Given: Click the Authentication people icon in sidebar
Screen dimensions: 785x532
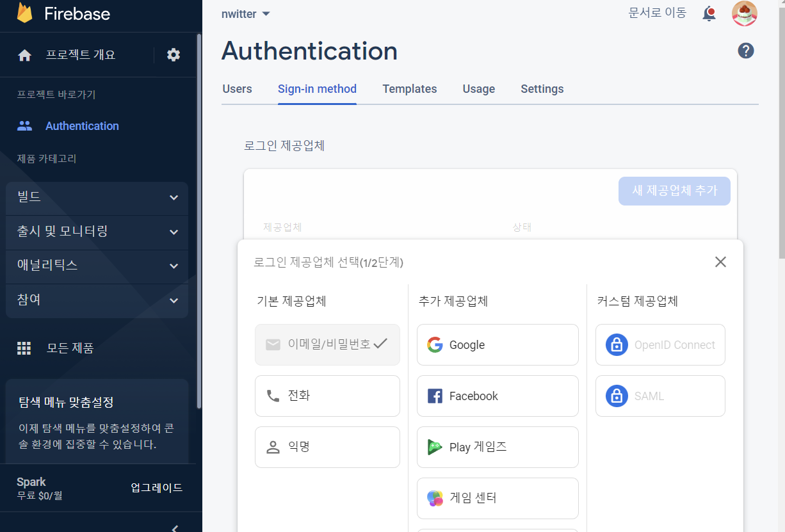Looking at the screenshot, I should (x=24, y=126).
